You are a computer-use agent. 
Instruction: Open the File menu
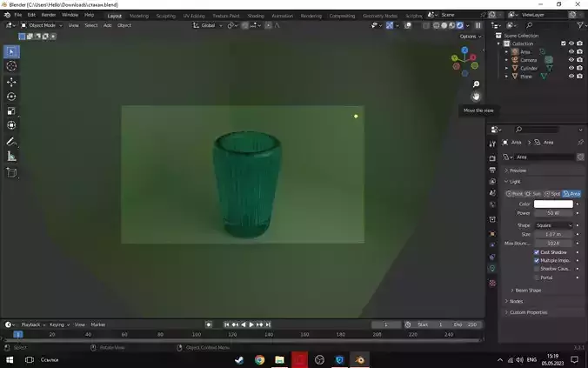click(18, 15)
